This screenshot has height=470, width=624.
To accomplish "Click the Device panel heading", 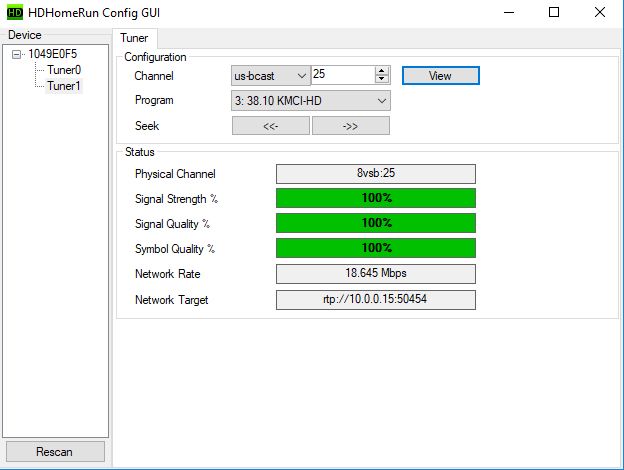I will (x=25, y=35).
